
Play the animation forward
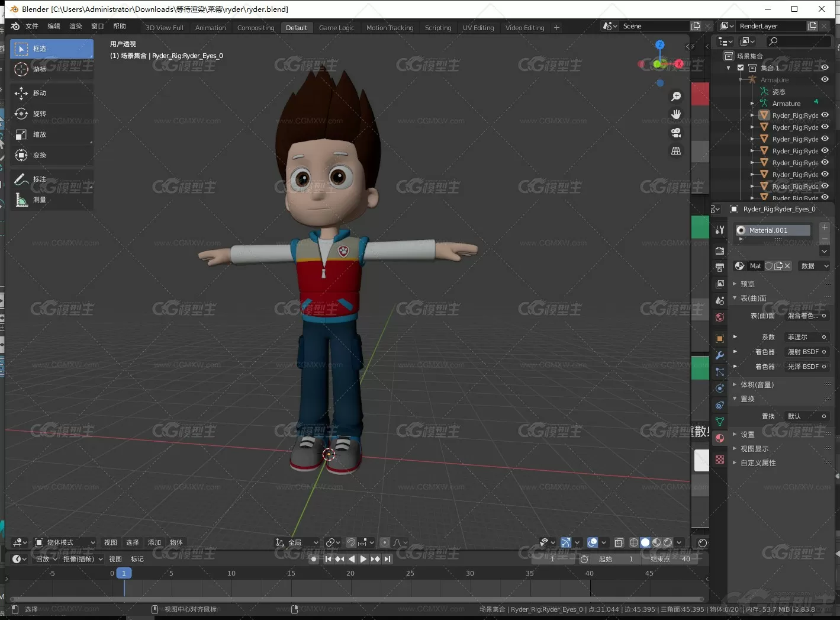tap(363, 559)
